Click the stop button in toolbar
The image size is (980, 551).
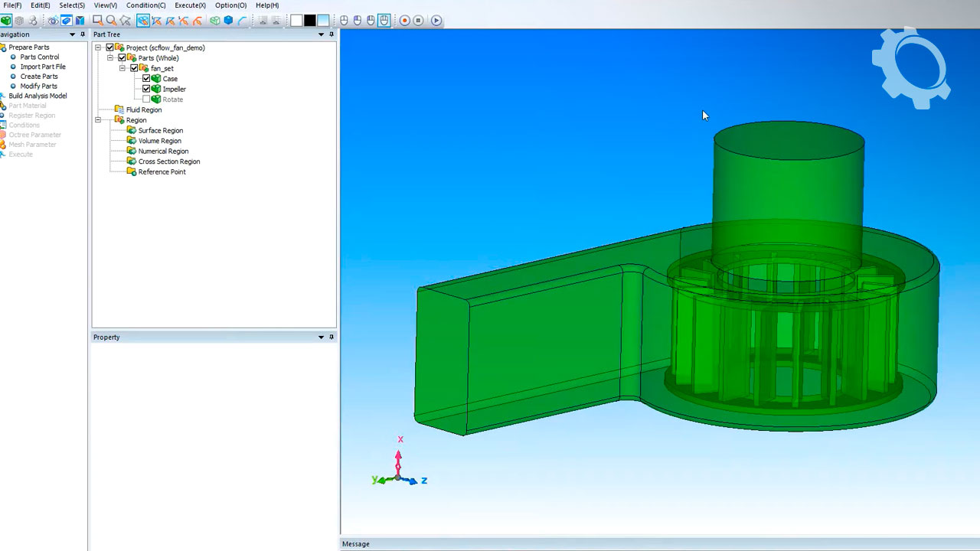[418, 21]
